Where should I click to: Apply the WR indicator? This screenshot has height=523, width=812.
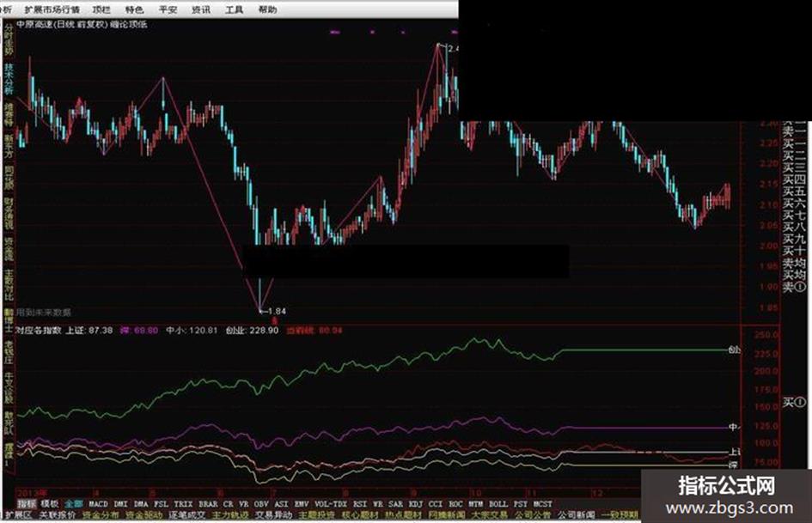[x=378, y=504]
